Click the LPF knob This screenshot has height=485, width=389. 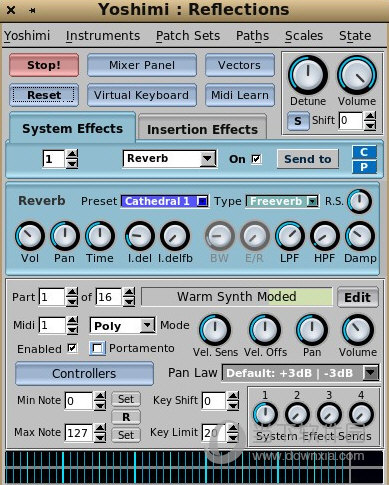pos(290,236)
